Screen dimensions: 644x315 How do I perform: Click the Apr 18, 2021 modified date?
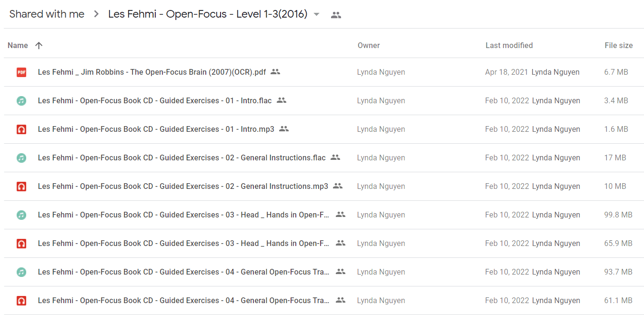(507, 72)
